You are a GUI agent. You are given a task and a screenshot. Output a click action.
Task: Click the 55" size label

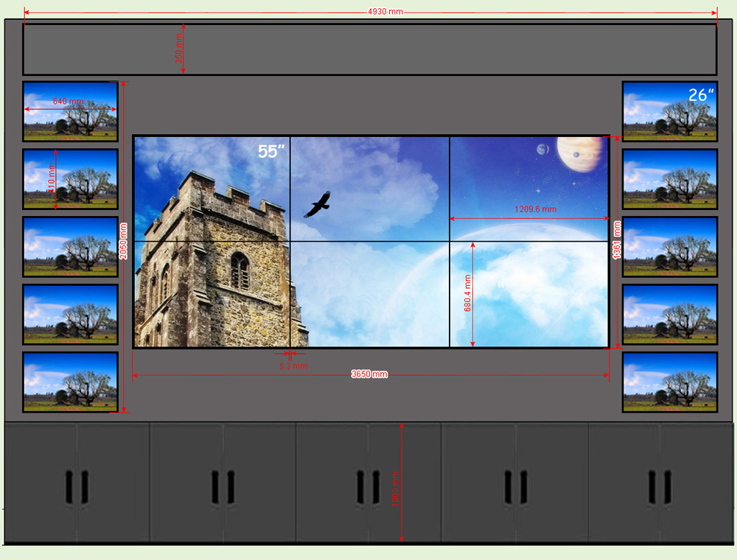[270, 152]
